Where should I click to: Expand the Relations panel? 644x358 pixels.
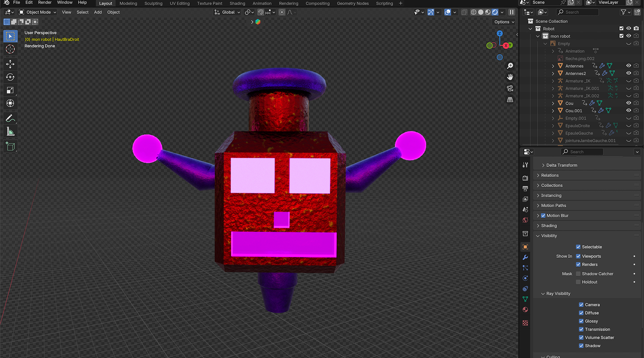(x=550, y=175)
